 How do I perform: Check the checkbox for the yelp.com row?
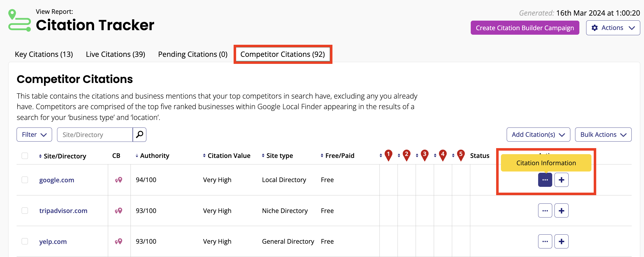pos(25,241)
